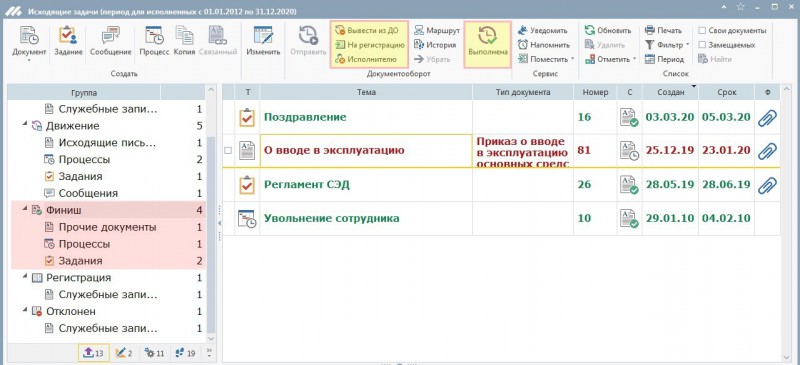The height and width of the screenshot is (365, 800).
Task: Open the Поместить dropdown
Action: 546,59
